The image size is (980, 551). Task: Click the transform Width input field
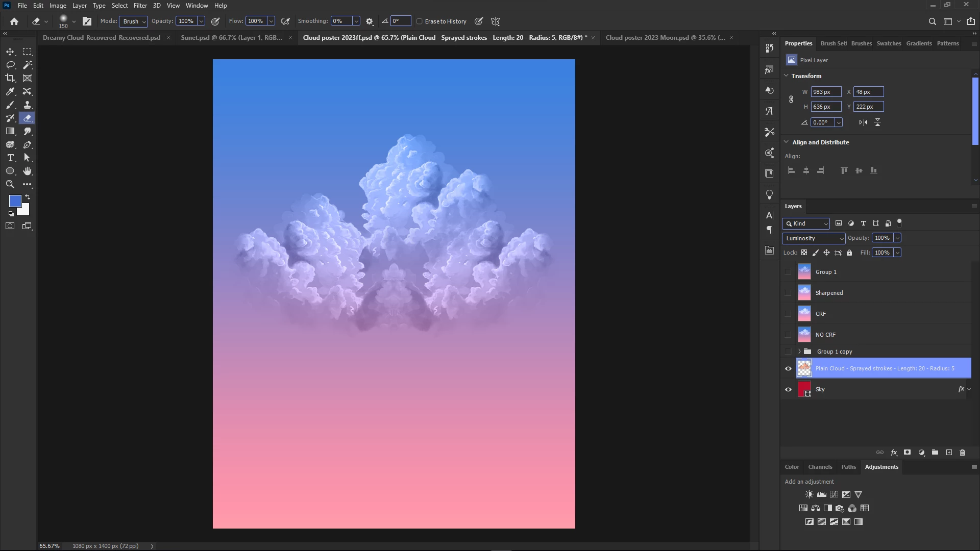[x=825, y=92]
